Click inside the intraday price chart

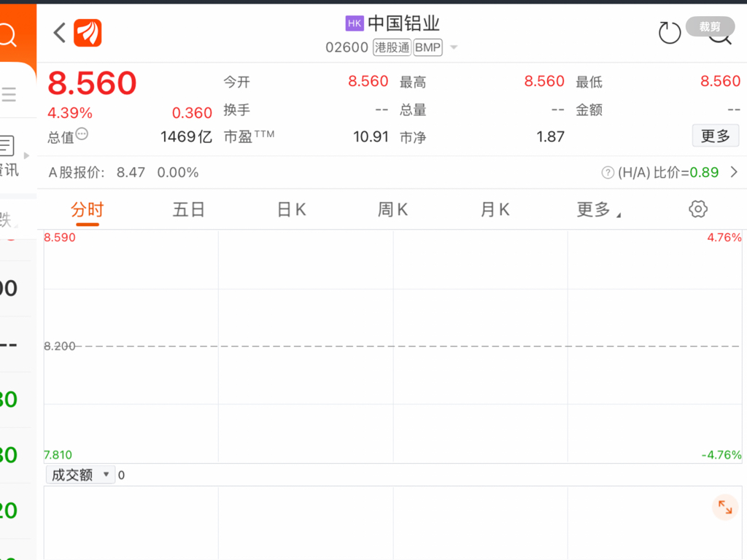tap(393, 346)
